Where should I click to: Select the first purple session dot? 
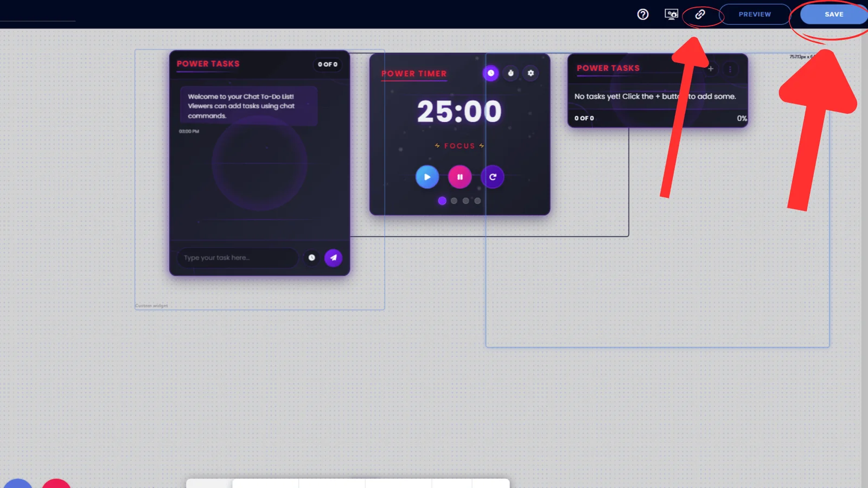click(442, 201)
